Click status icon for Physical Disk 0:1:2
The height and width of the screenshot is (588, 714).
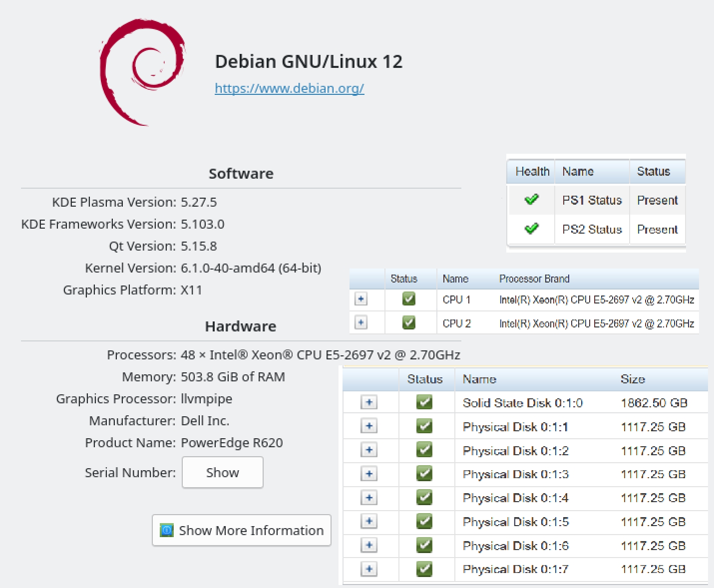pos(424,450)
